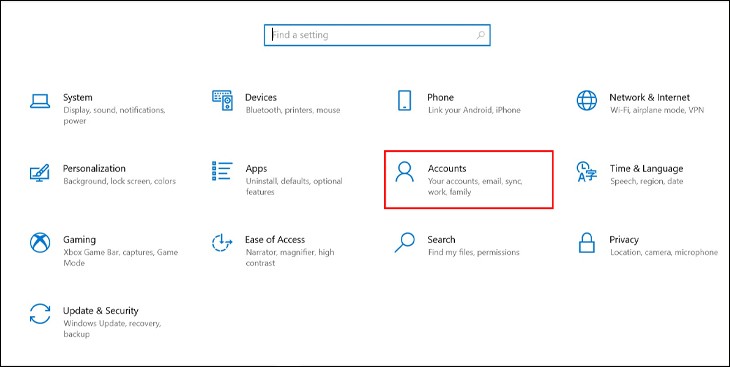This screenshot has width=730, height=367.
Task: Click "Find my files, permissions" description
Action: pyautogui.click(x=473, y=252)
